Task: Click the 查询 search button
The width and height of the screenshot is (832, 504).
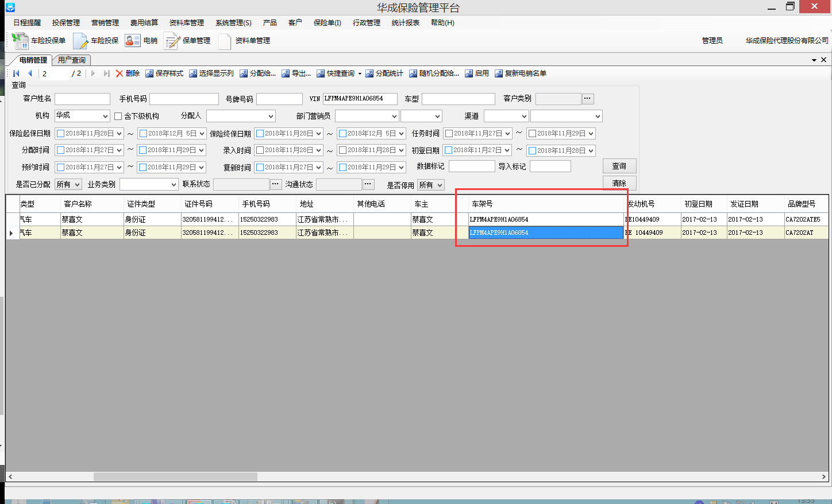Action: click(x=619, y=166)
